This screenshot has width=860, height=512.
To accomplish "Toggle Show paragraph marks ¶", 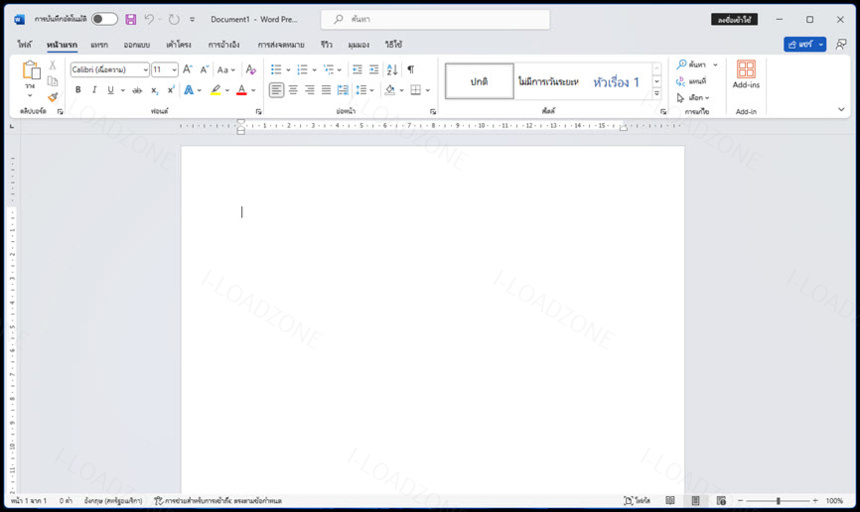I will coord(411,70).
